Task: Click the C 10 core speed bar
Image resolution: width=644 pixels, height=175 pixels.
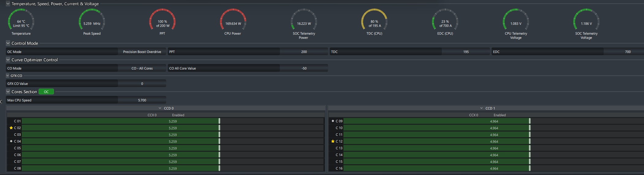Action: (494, 128)
